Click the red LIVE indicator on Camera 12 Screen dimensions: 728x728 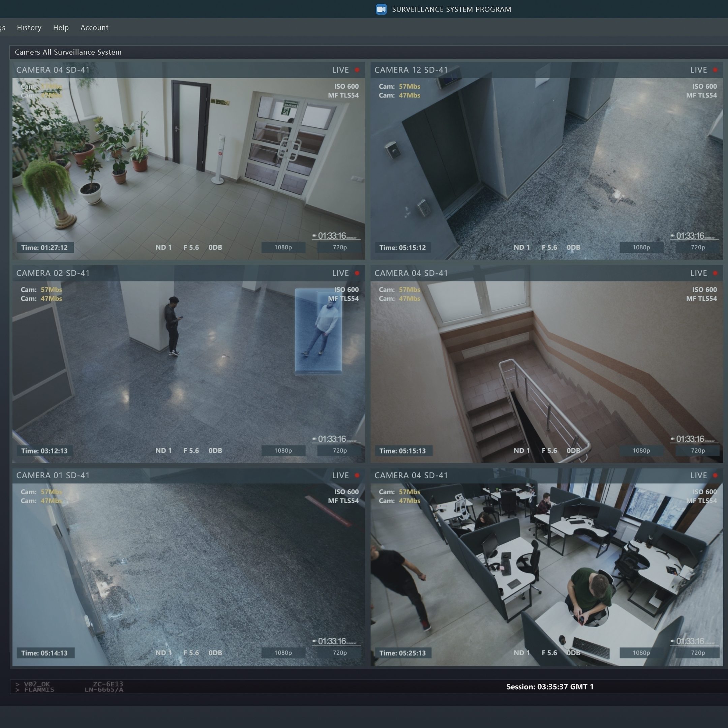coord(715,70)
